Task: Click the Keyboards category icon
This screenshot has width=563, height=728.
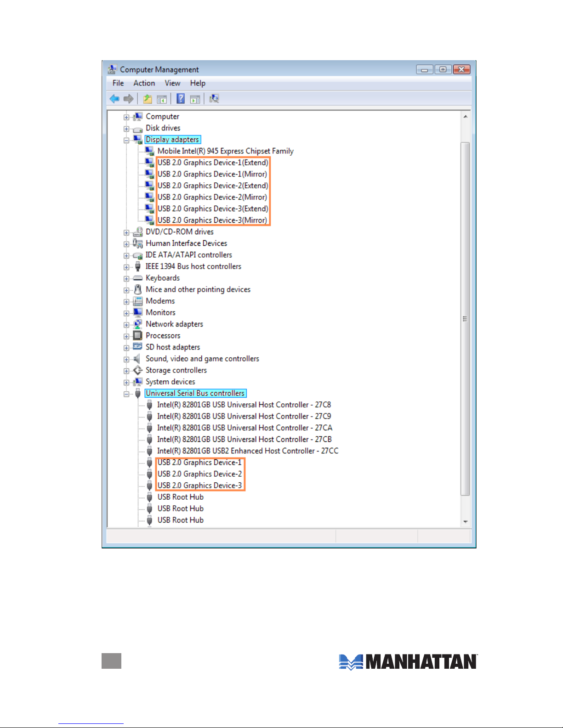Action: click(x=137, y=278)
